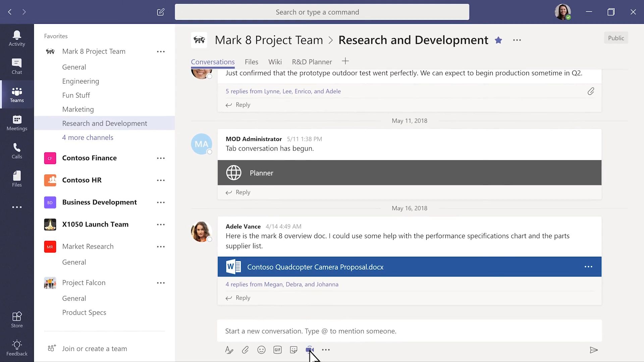Start a Meet Now video call
The image size is (644, 362).
[x=309, y=350]
